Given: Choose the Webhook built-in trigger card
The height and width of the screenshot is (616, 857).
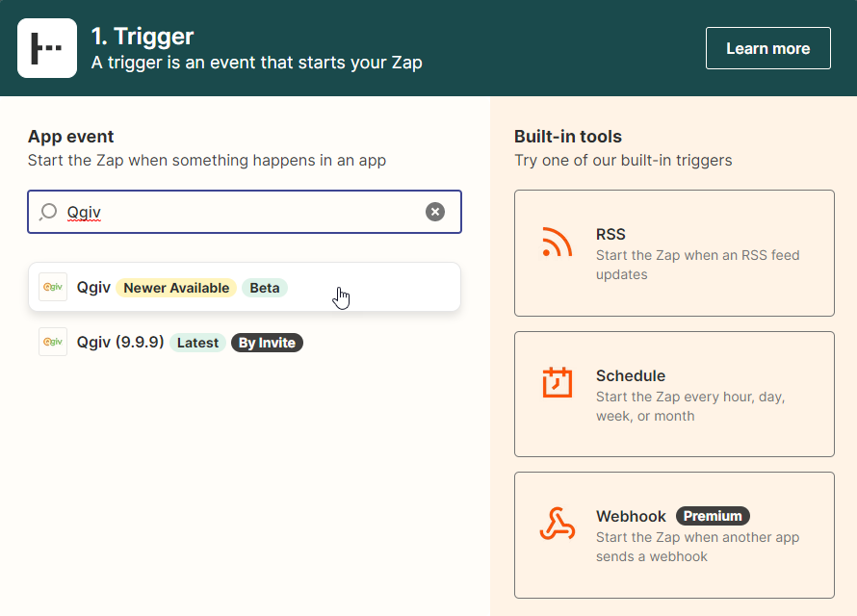Looking at the screenshot, I should [674, 535].
